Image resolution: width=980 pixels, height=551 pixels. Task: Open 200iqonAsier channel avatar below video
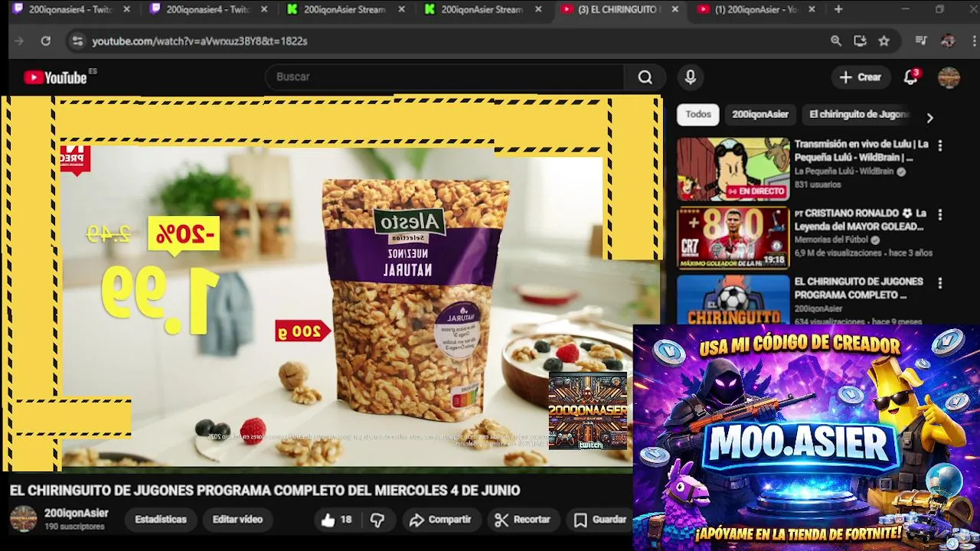(x=23, y=519)
